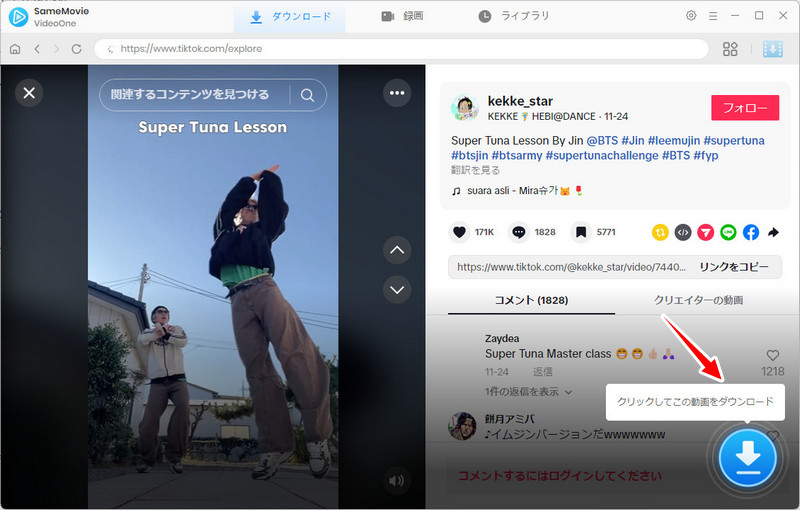This screenshot has height=510, width=800.
Task: Click the Super Tuna Lesson video
Action: pos(213,286)
